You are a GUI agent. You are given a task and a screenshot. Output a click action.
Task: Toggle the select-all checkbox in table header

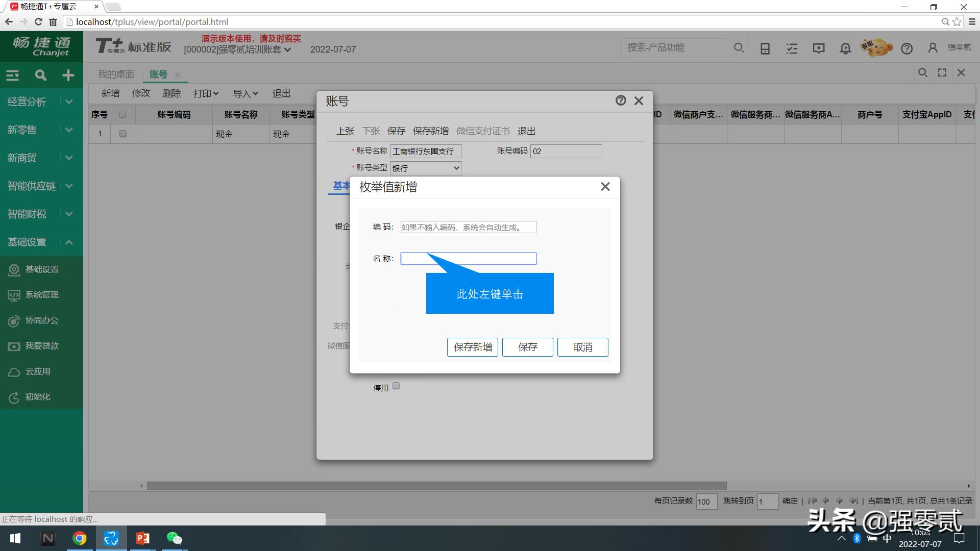(x=122, y=114)
